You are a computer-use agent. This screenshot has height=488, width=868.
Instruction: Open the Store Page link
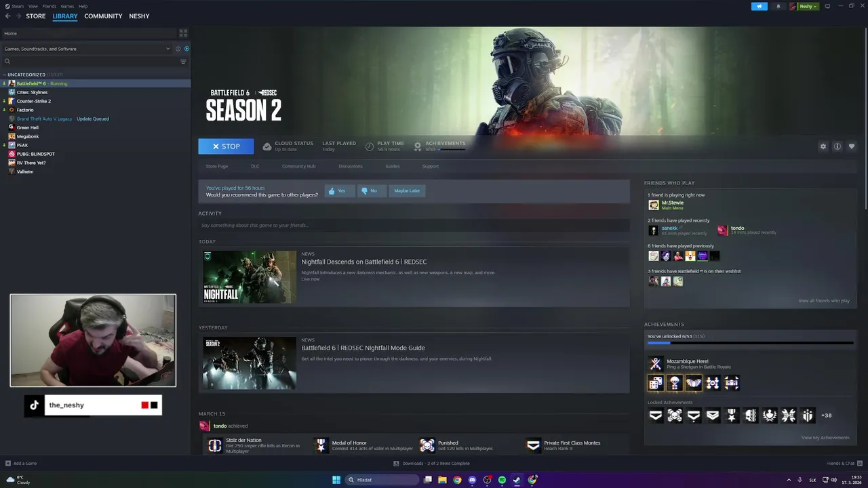(x=217, y=166)
